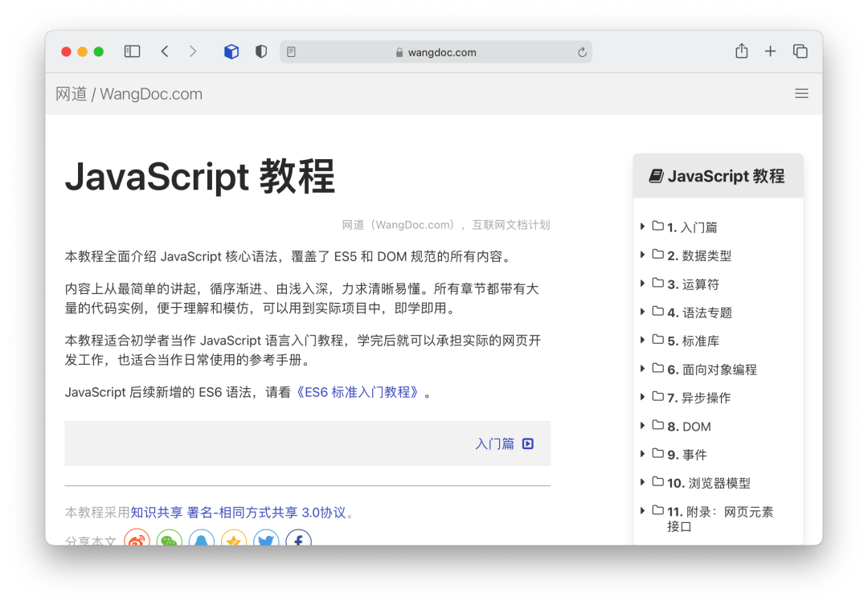Viewport: 868px width, 605px height.
Task: Expand the 3. 运算符 triangle
Action: click(642, 284)
